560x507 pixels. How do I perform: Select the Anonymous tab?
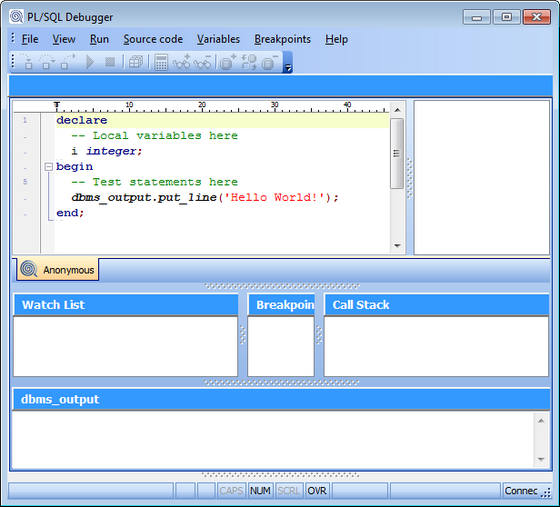click(x=58, y=270)
